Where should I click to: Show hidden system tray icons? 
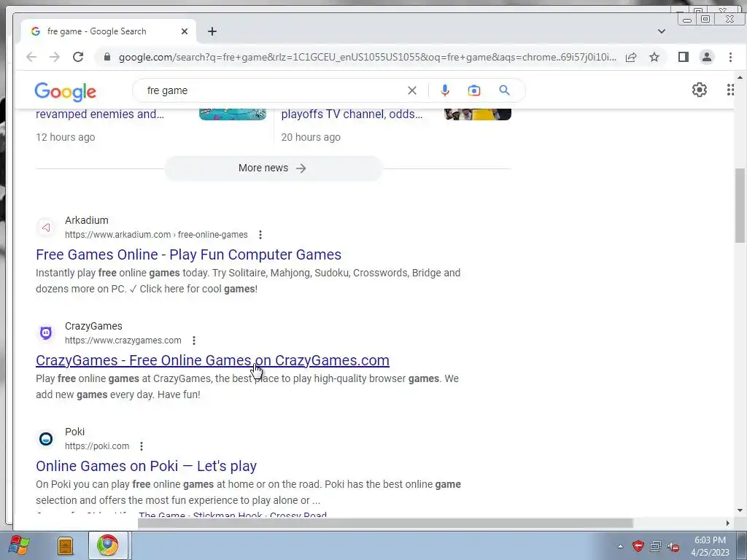pyautogui.click(x=620, y=546)
